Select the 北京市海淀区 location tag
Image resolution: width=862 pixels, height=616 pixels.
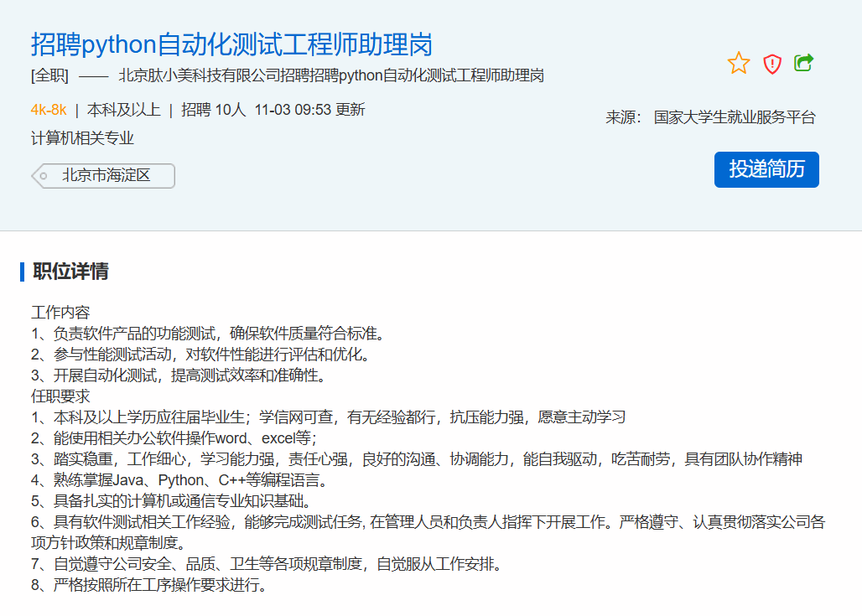click(106, 176)
